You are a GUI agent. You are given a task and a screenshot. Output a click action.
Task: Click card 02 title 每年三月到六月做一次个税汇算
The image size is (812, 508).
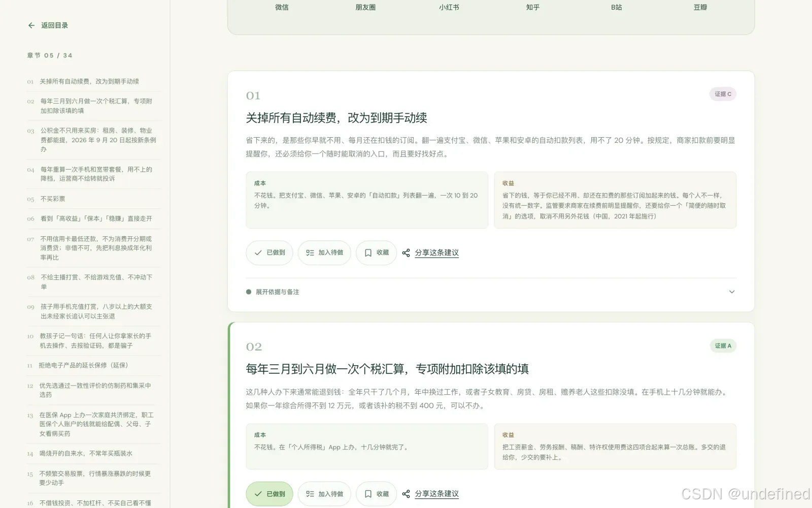click(387, 369)
